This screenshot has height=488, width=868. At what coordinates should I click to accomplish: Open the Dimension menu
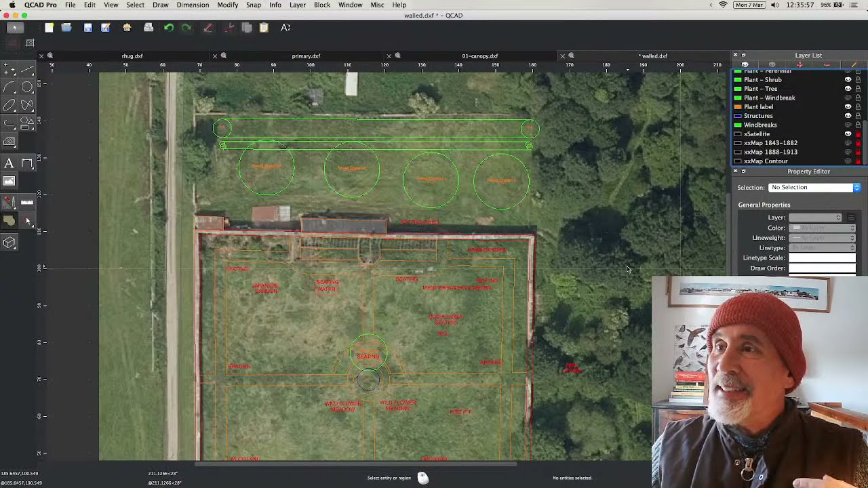click(x=193, y=5)
